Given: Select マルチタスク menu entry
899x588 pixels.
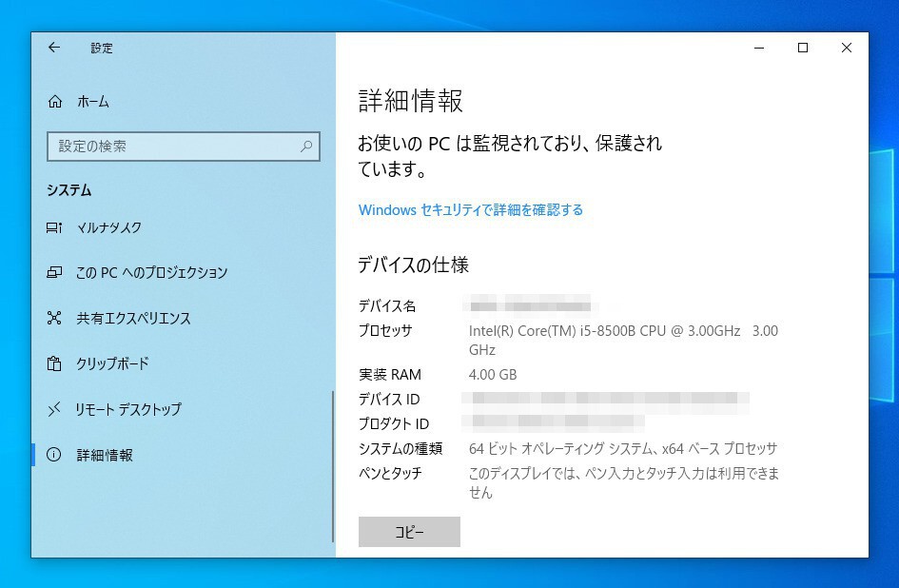Looking at the screenshot, I should pyautogui.click(x=109, y=227).
